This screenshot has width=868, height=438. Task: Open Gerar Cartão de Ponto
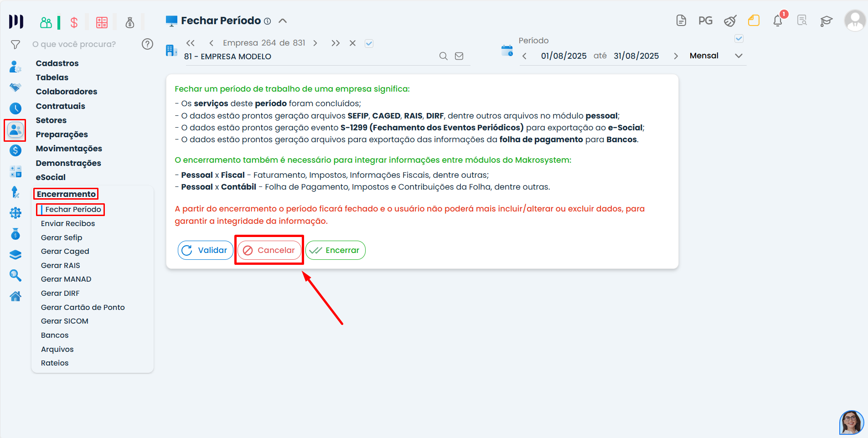(83, 307)
